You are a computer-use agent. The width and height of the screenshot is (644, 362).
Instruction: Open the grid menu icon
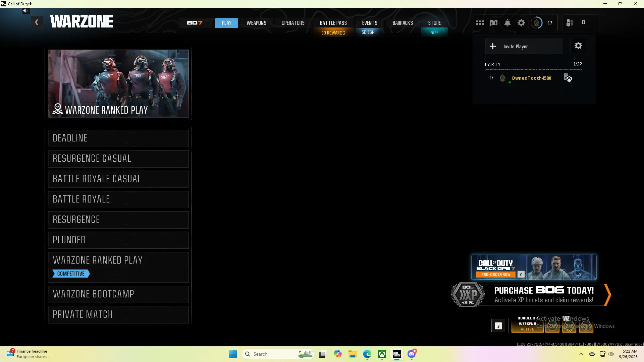(480, 23)
